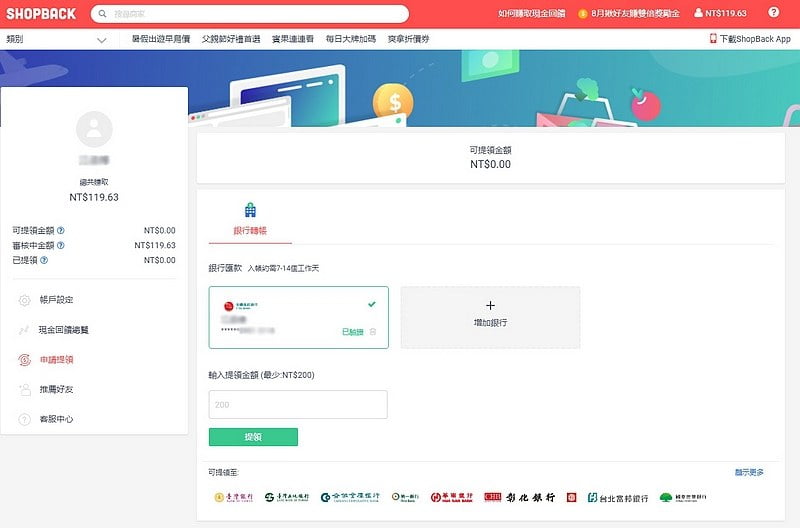
Task: Select the verified bank account card
Action: [298, 317]
